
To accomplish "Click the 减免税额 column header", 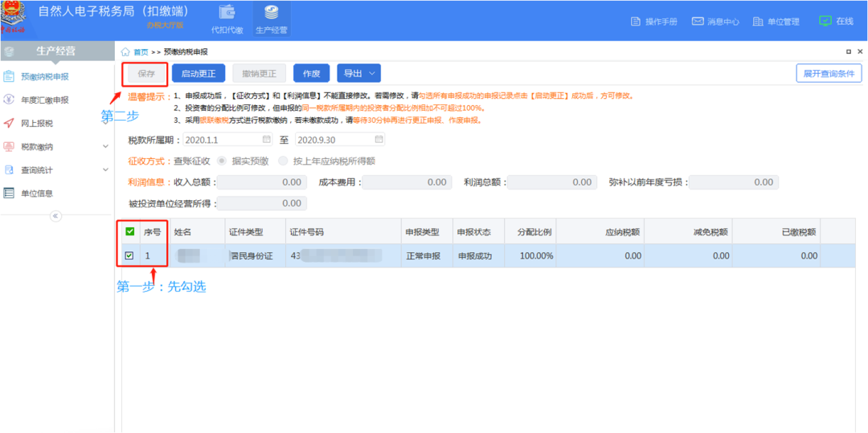I will pos(688,231).
